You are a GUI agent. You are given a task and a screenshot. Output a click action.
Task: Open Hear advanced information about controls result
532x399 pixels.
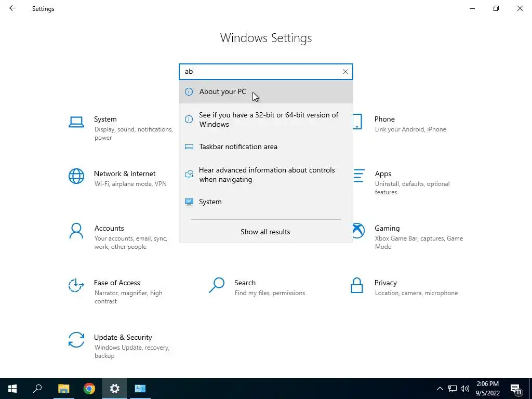point(265,175)
